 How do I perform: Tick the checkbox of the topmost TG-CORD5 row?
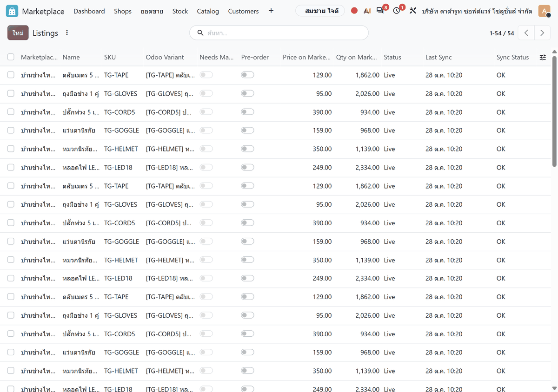point(11,112)
